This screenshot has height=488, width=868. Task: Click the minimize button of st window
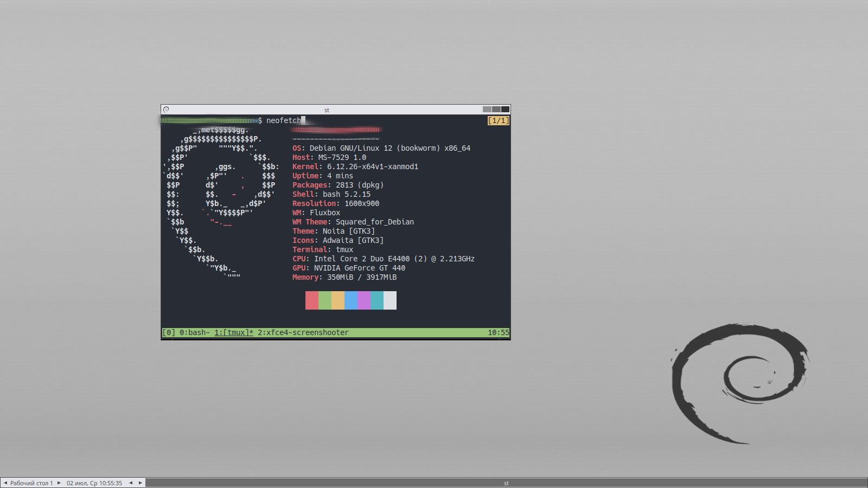click(487, 110)
